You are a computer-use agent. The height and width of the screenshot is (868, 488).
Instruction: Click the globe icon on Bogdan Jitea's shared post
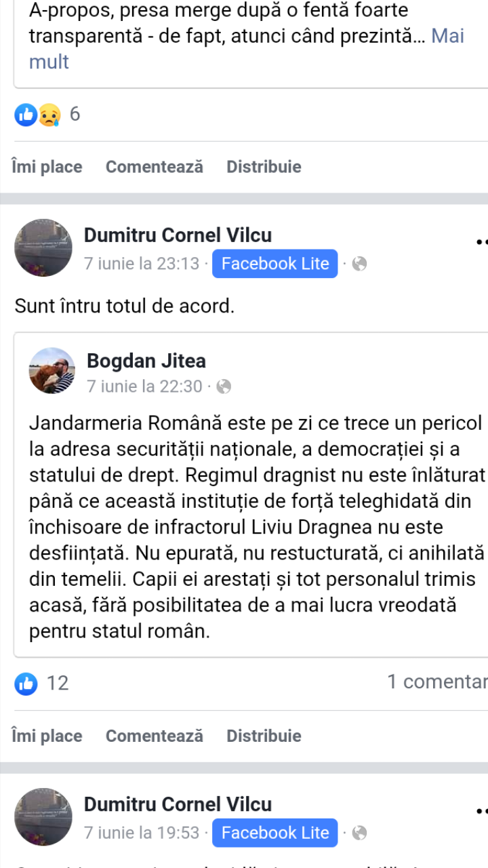pos(224,387)
